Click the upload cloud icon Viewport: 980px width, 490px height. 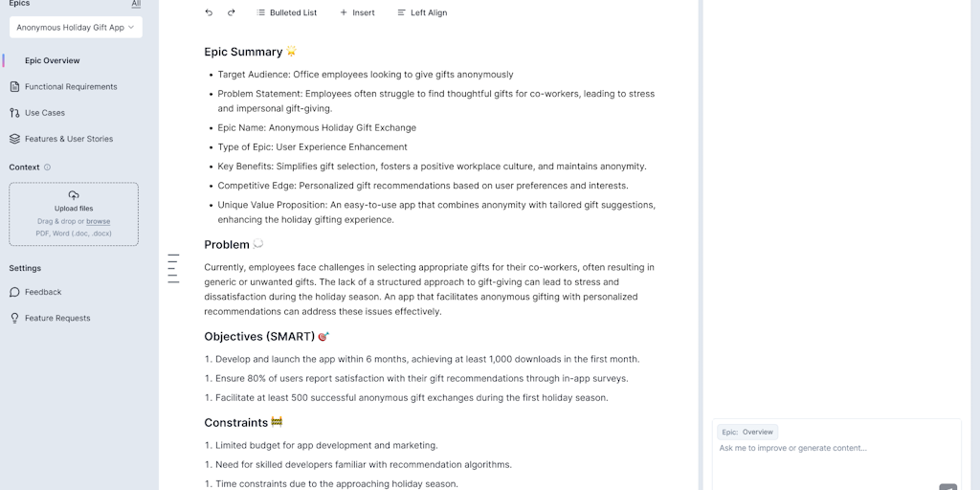click(74, 195)
